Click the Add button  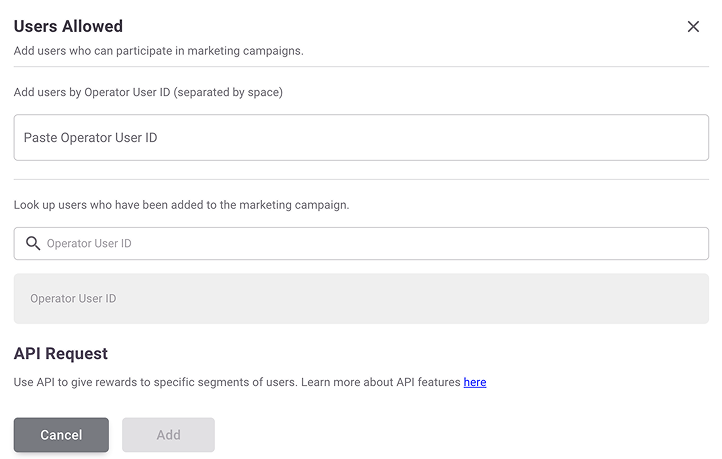pos(168,435)
